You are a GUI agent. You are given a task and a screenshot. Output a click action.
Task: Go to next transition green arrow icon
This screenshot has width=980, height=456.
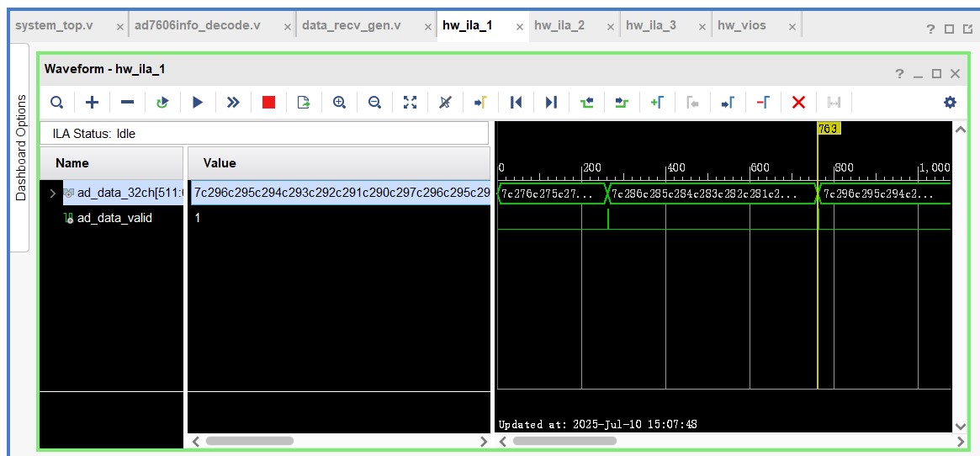coord(622,103)
